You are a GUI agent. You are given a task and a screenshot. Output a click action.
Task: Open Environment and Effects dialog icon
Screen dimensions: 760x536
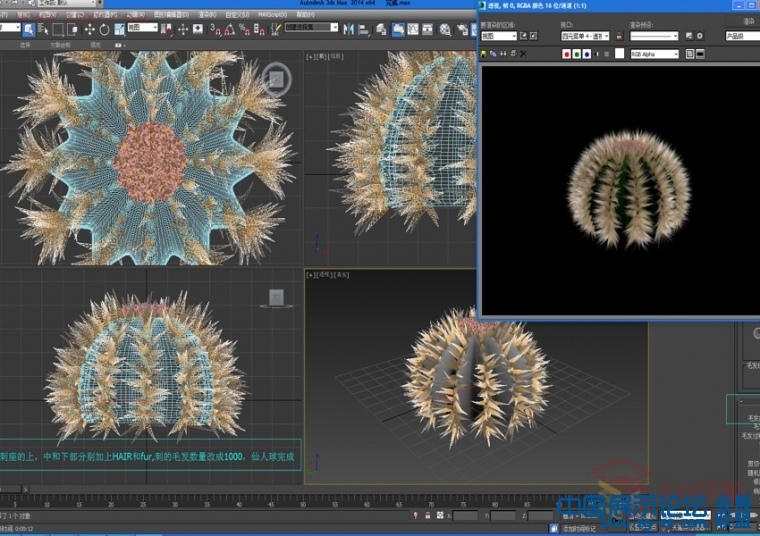tap(700, 36)
